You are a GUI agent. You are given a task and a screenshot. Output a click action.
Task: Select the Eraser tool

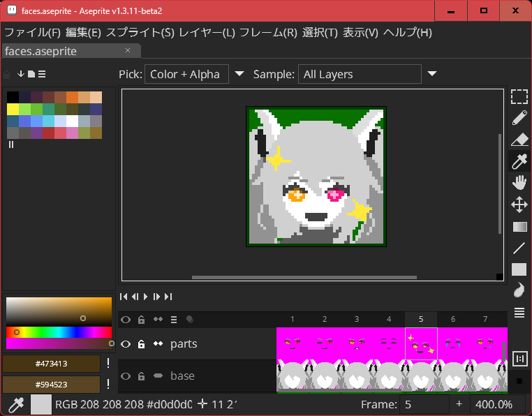click(519, 140)
